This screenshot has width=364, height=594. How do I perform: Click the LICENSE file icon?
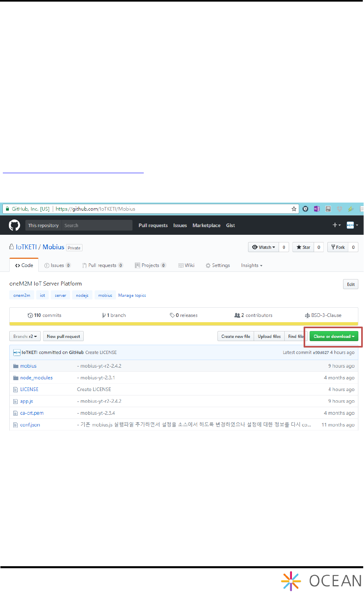tap(16, 389)
